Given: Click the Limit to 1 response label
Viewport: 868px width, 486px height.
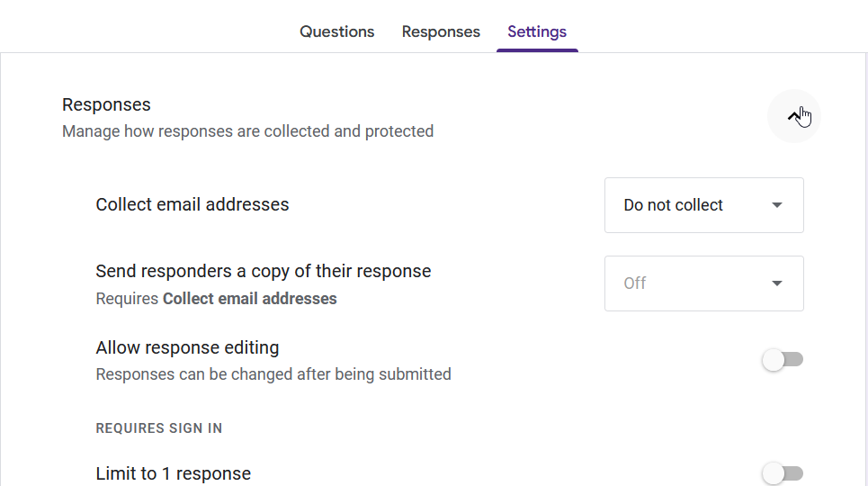Looking at the screenshot, I should (x=174, y=473).
